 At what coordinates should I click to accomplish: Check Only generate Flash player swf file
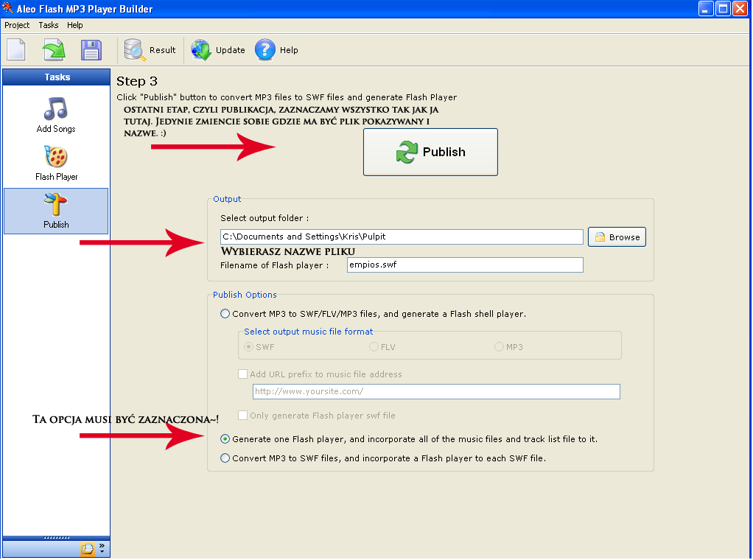click(x=243, y=416)
